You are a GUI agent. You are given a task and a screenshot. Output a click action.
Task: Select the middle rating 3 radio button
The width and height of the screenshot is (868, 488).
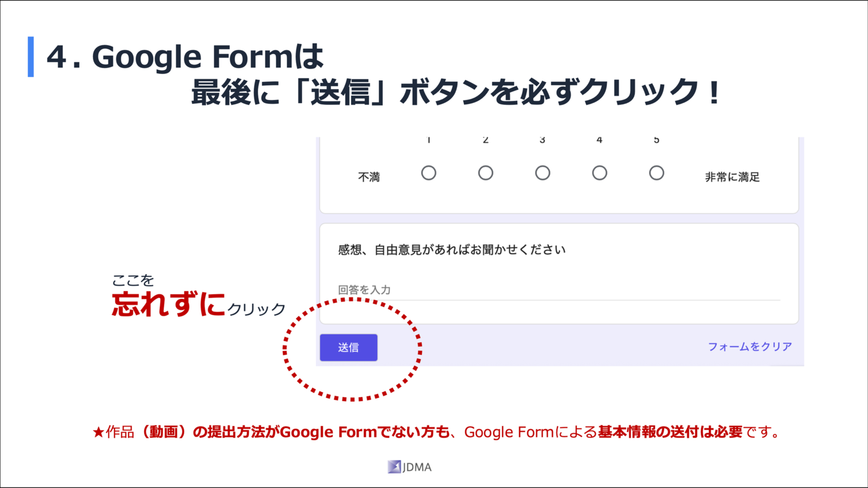coord(542,173)
